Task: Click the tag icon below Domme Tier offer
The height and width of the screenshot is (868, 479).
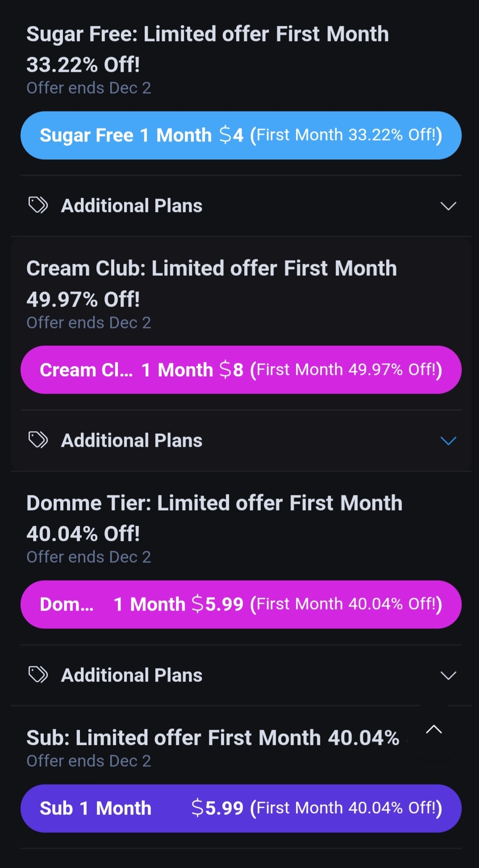Action: (x=38, y=675)
